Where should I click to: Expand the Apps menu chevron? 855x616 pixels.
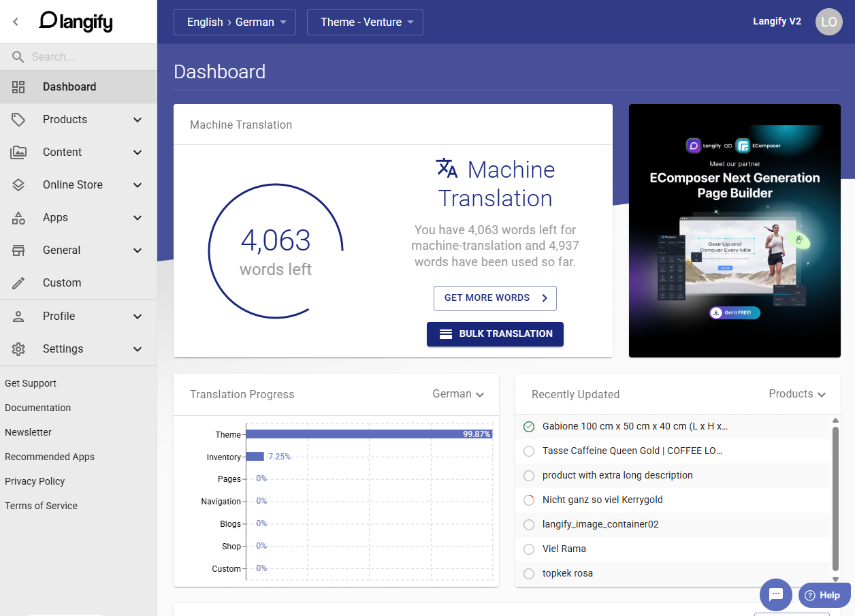[138, 218]
